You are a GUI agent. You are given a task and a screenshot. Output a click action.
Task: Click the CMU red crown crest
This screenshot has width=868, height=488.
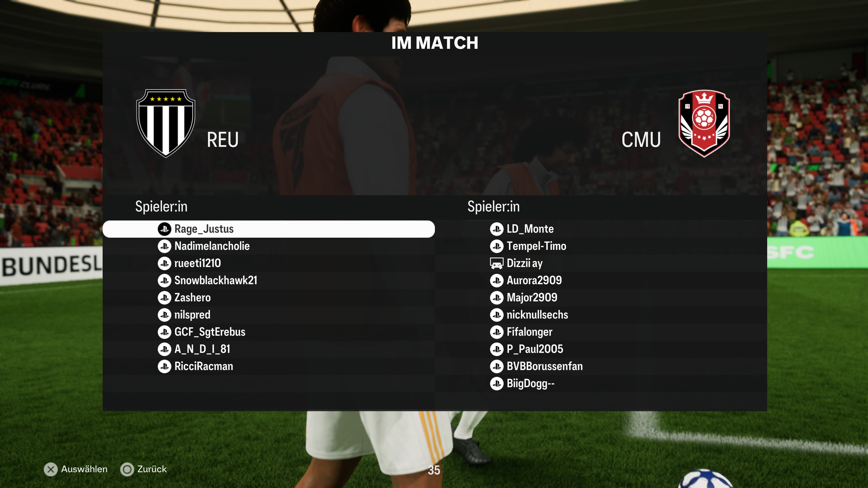coord(704,123)
